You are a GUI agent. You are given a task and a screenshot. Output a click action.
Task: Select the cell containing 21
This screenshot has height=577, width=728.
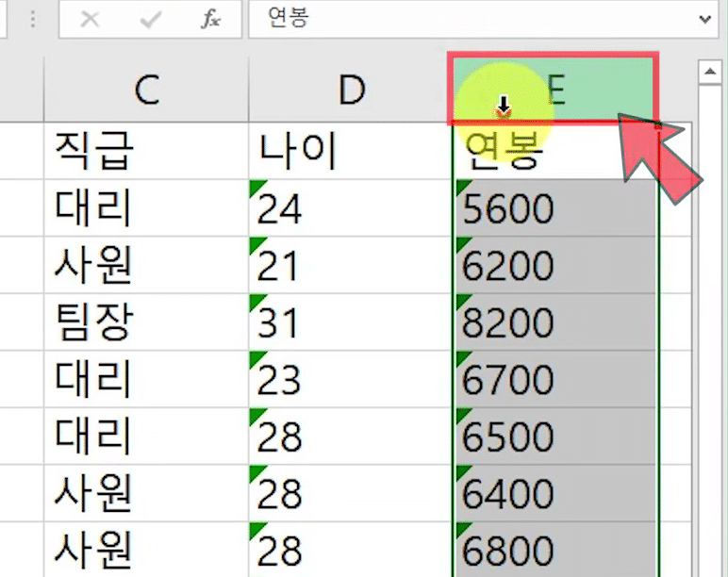click(x=351, y=265)
